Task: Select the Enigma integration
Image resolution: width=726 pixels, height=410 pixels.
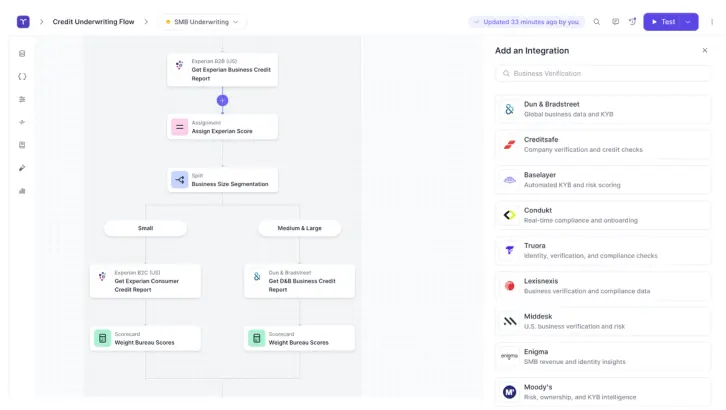Action: (x=603, y=357)
